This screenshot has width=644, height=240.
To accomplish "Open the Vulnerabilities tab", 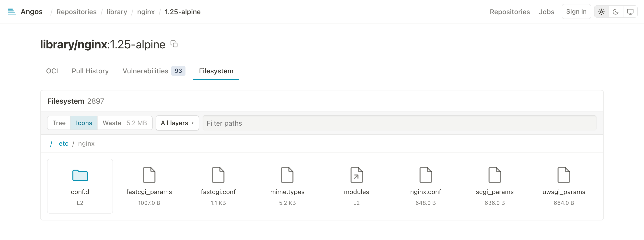I will click(x=154, y=71).
